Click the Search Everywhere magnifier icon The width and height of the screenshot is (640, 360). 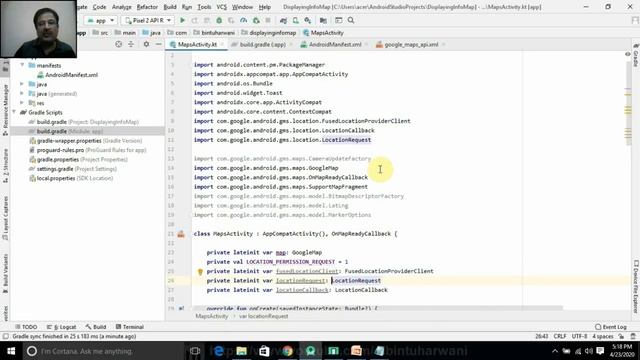(351, 20)
